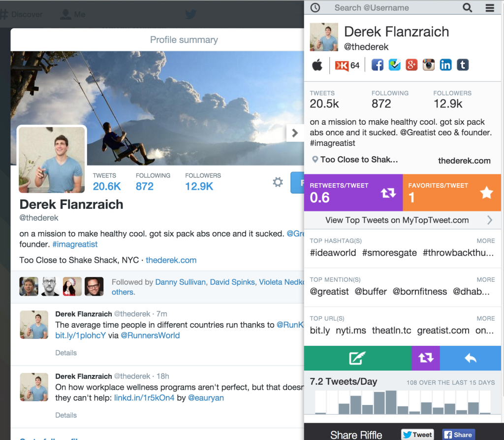
Task: Open the Riffle history clock icon
Action: [315, 8]
